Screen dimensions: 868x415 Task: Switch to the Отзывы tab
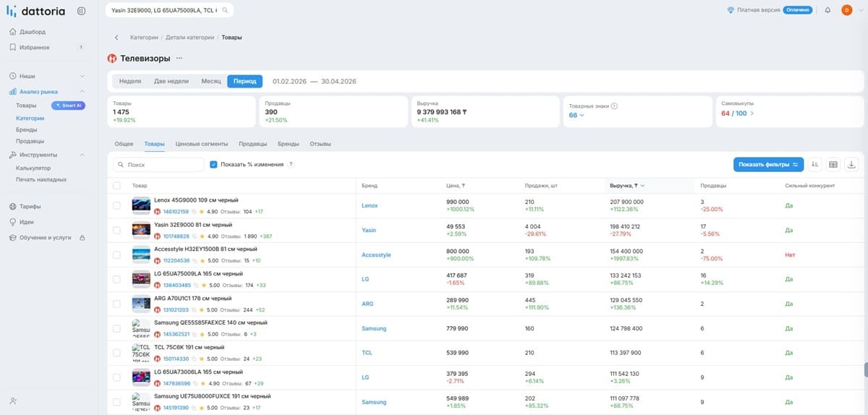[320, 144]
